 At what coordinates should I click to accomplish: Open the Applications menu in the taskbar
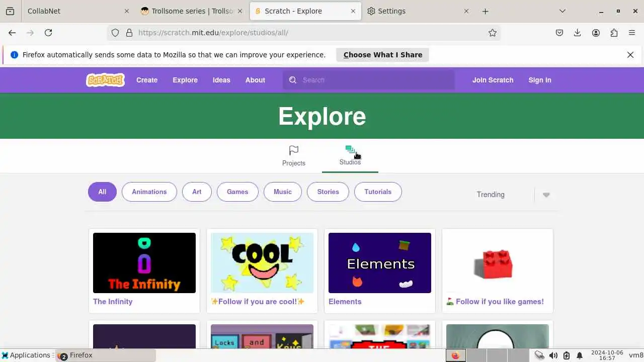pos(27,355)
